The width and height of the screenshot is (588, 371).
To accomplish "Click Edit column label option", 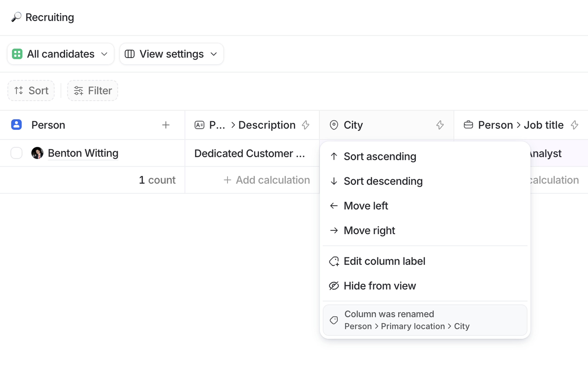I will pos(384,261).
